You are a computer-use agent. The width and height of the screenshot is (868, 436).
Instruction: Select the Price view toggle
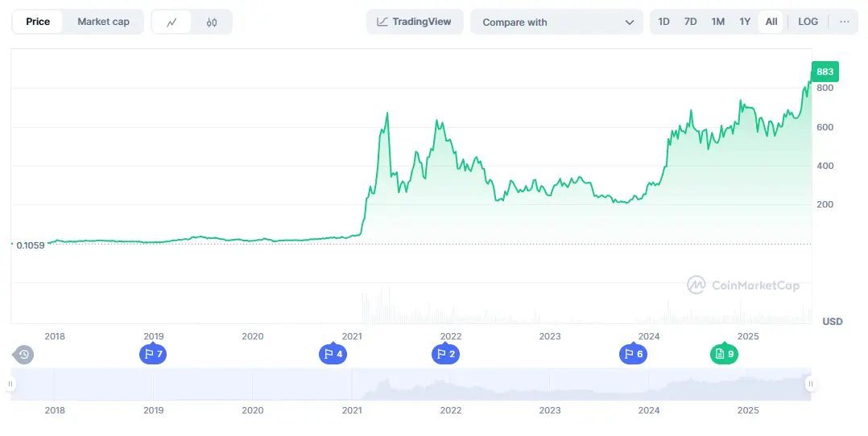point(38,22)
